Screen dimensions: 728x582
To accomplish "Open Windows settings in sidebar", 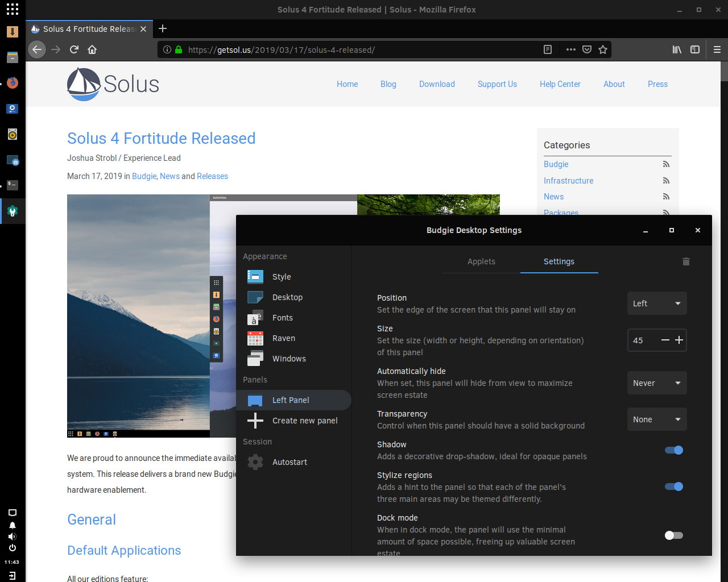I will pos(293,359).
